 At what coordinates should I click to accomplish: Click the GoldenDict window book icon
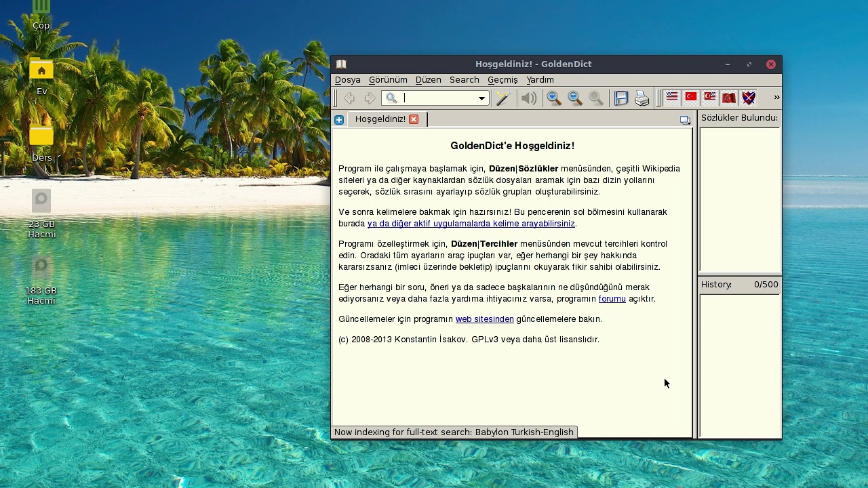[x=341, y=64]
